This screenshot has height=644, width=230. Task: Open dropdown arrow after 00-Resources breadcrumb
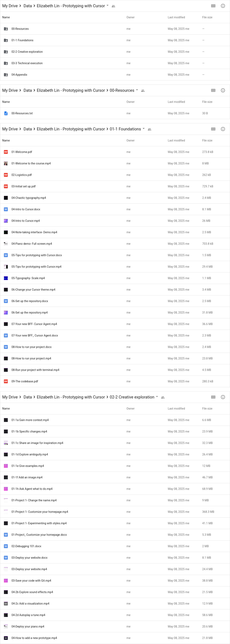137,90
